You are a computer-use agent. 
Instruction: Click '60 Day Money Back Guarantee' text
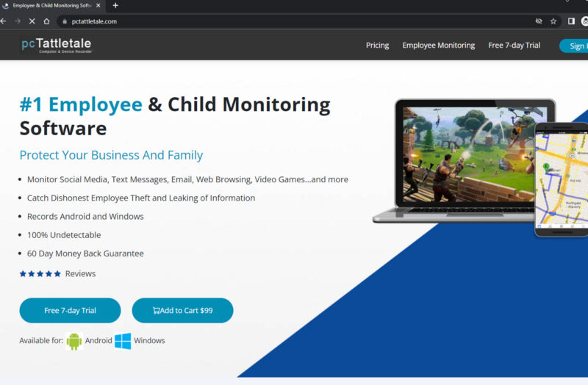pyautogui.click(x=85, y=253)
